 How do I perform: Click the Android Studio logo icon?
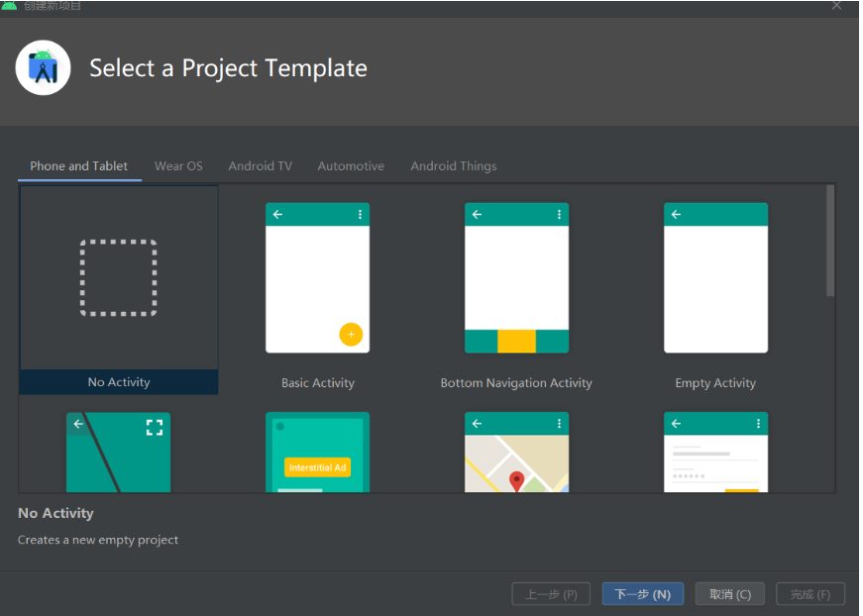tap(43, 67)
